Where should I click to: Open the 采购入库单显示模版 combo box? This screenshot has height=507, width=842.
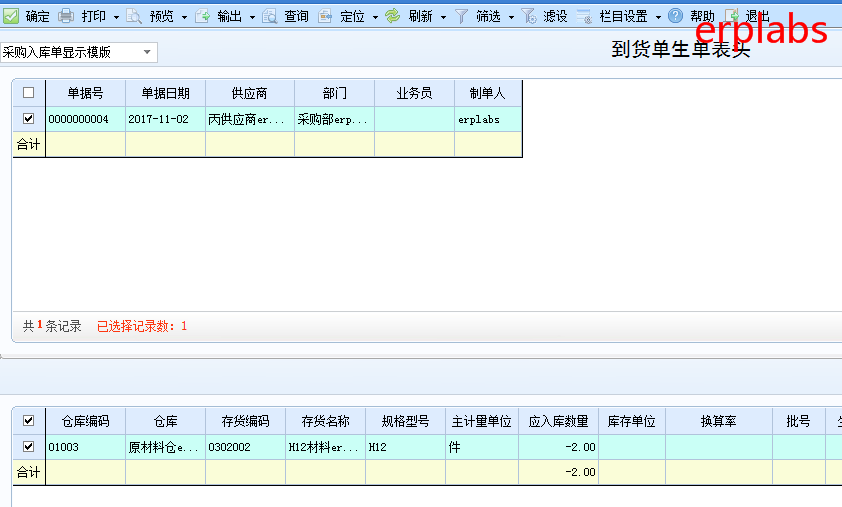[78, 52]
